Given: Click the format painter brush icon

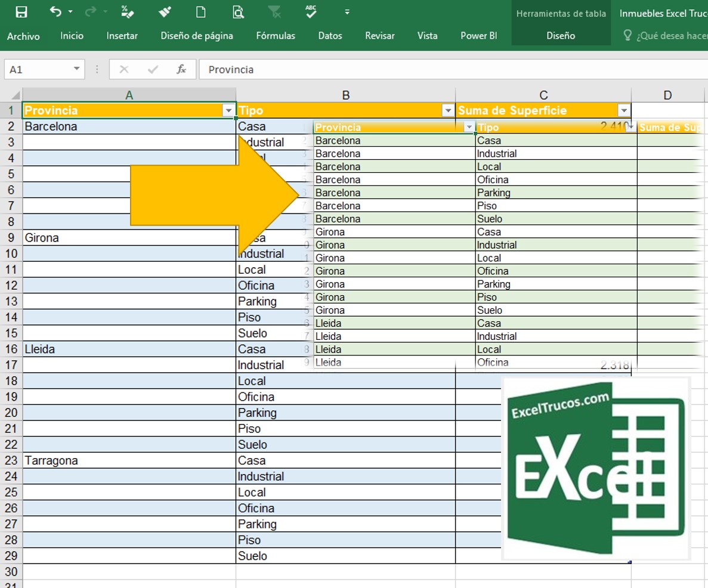Looking at the screenshot, I should click(x=165, y=12).
